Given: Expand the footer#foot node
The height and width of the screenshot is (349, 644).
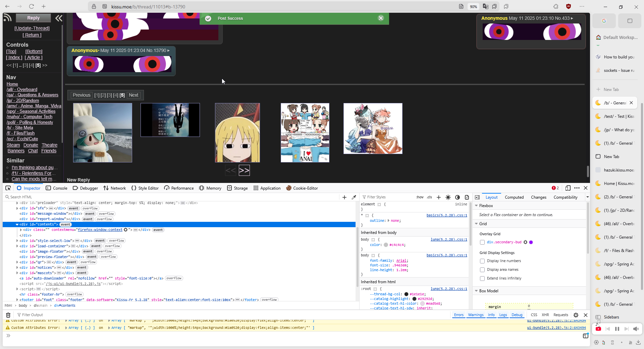Looking at the screenshot, I should tap(17, 300).
